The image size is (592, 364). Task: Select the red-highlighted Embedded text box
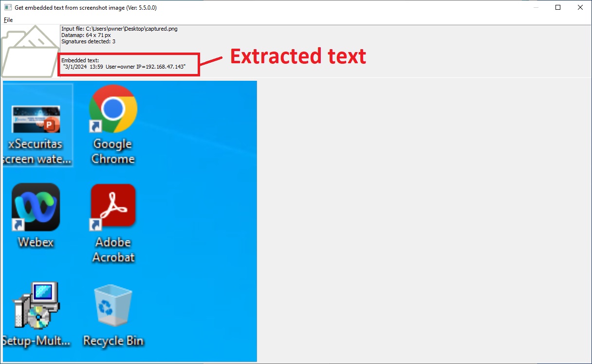(x=129, y=63)
